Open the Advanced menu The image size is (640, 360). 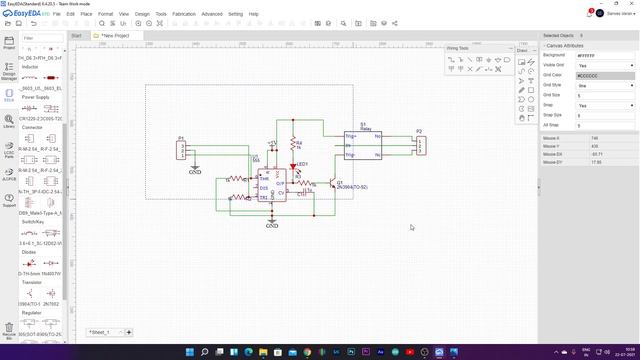coord(212,14)
